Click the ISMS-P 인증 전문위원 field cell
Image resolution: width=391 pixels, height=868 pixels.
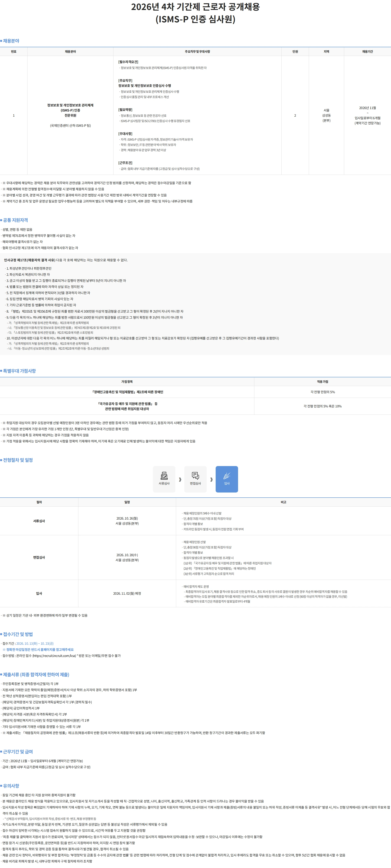pos(70,115)
